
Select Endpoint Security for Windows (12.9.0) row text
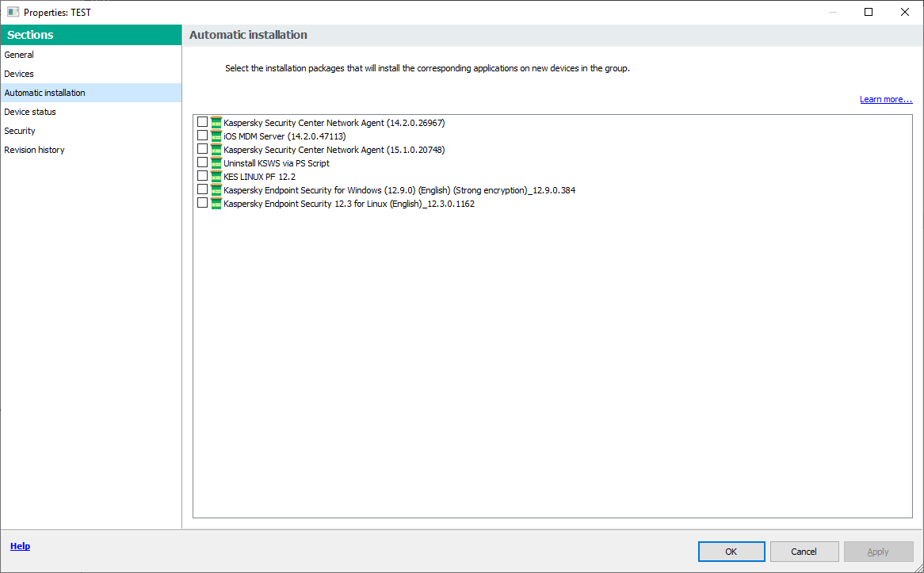coord(399,190)
